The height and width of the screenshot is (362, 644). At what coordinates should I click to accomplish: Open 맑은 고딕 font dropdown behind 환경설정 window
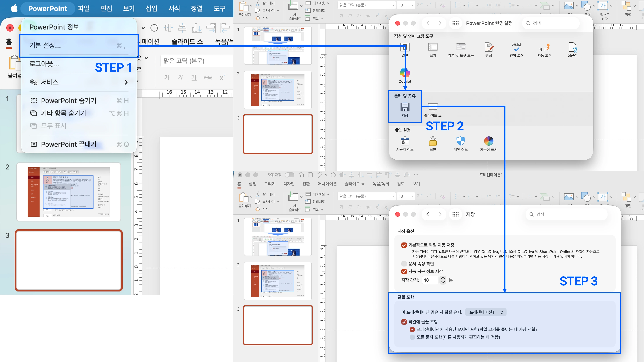click(393, 5)
